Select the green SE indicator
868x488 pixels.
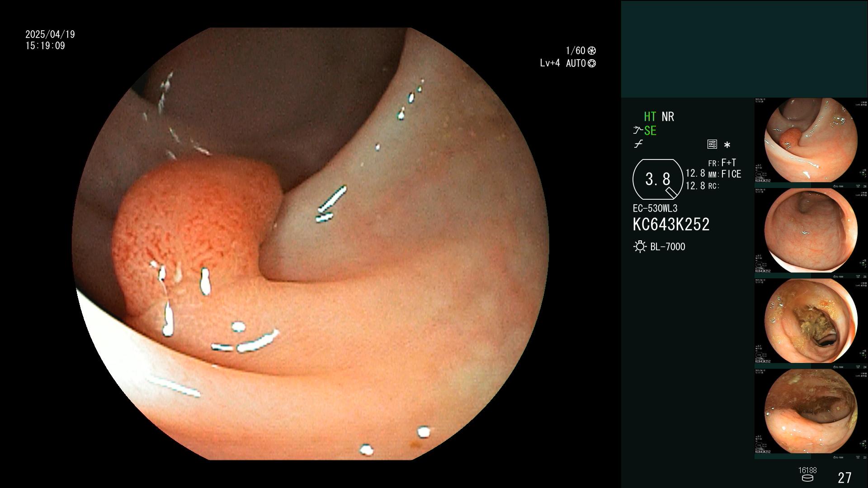pyautogui.click(x=650, y=131)
